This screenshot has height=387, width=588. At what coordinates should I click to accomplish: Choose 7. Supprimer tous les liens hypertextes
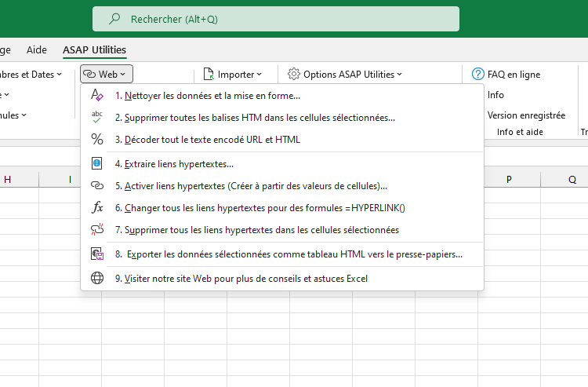point(282,229)
